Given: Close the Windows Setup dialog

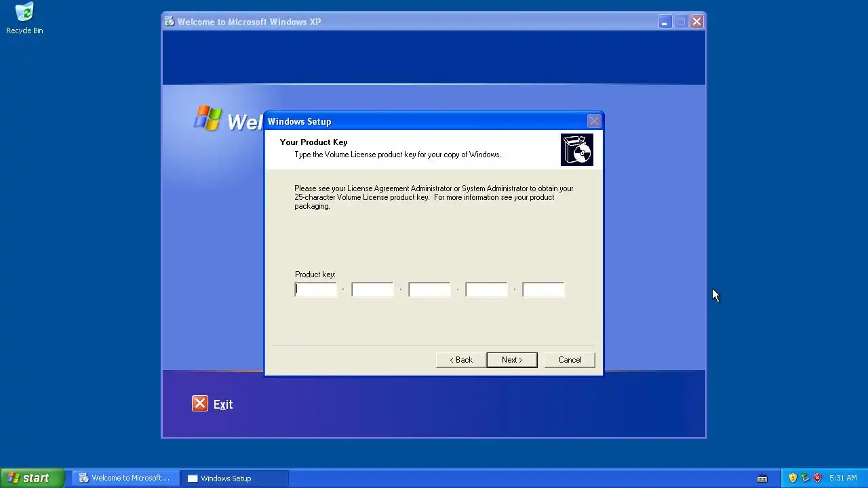Looking at the screenshot, I should 594,121.
